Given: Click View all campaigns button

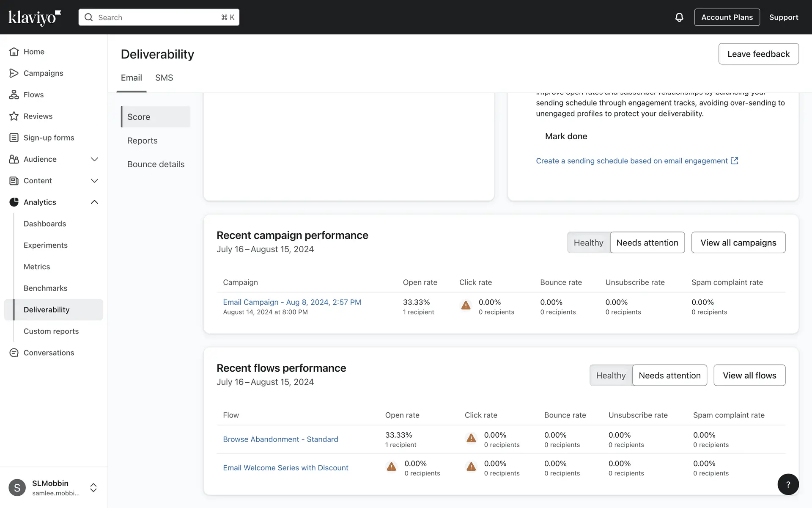Looking at the screenshot, I should click(738, 243).
